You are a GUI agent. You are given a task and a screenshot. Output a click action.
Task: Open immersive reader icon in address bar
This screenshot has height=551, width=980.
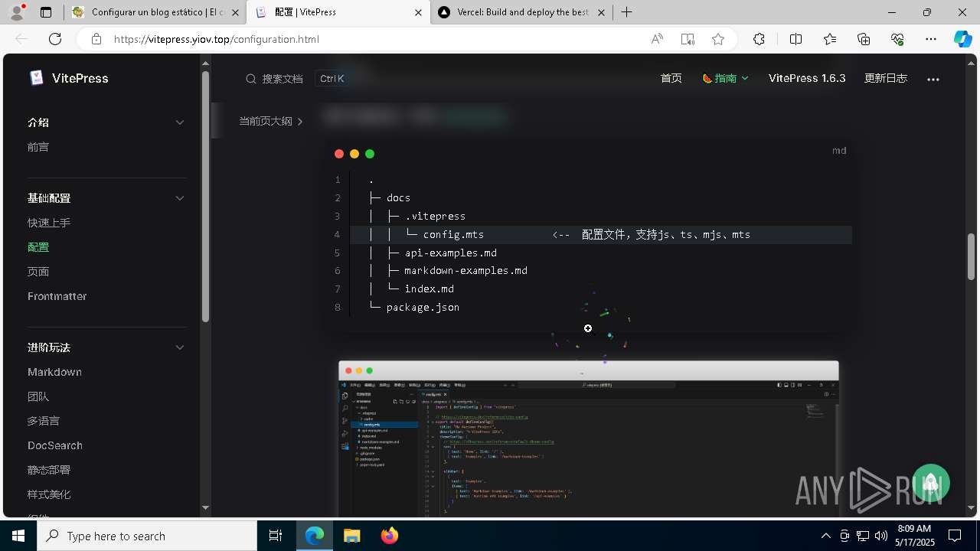point(688,39)
